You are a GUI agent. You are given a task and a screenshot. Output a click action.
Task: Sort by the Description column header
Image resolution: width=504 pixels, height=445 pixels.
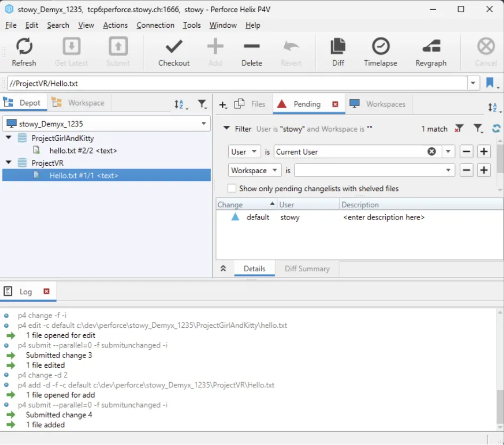point(421,205)
